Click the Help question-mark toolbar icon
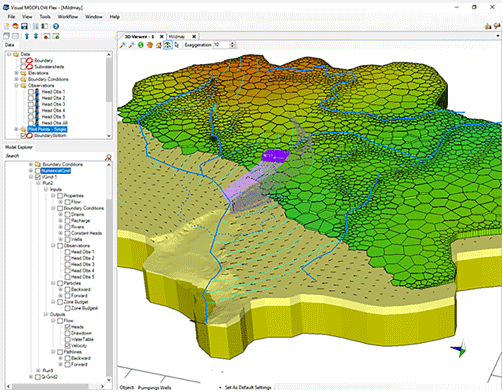 click(56, 26)
